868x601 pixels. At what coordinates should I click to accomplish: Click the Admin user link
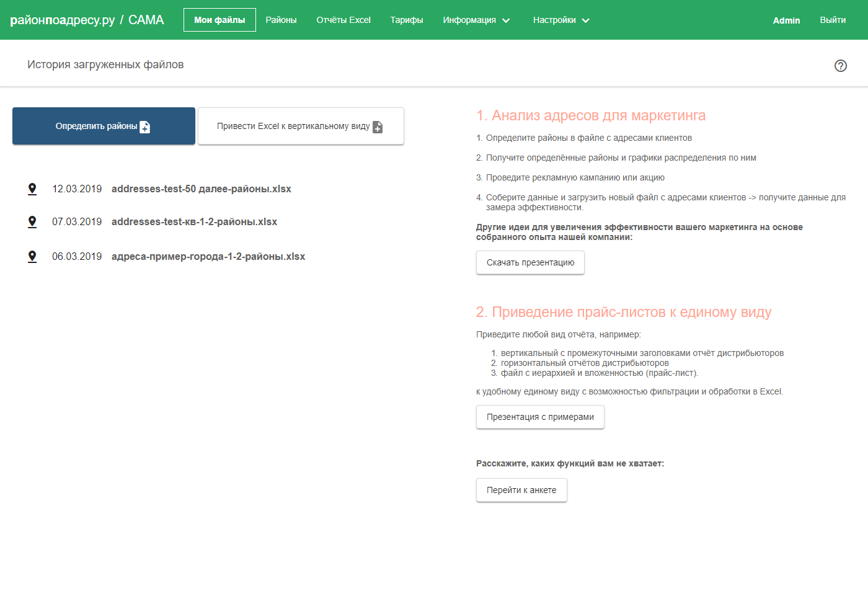coord(786,20)
